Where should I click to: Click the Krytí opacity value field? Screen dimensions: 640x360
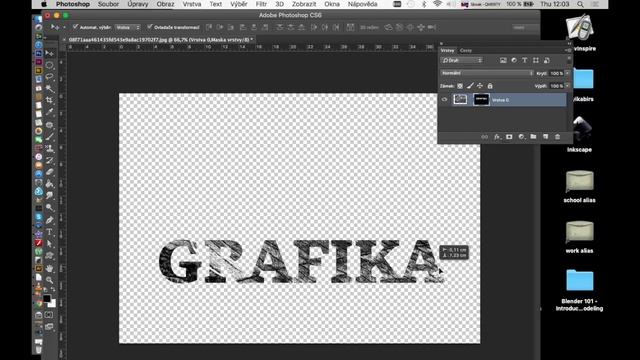[x=556, y=73]
